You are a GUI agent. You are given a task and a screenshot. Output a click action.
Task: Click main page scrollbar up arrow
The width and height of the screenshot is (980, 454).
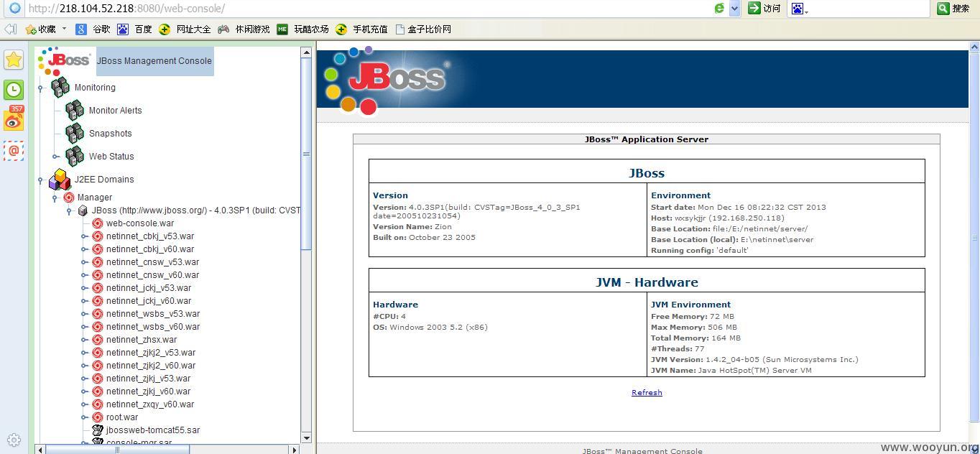click(974, 47)
